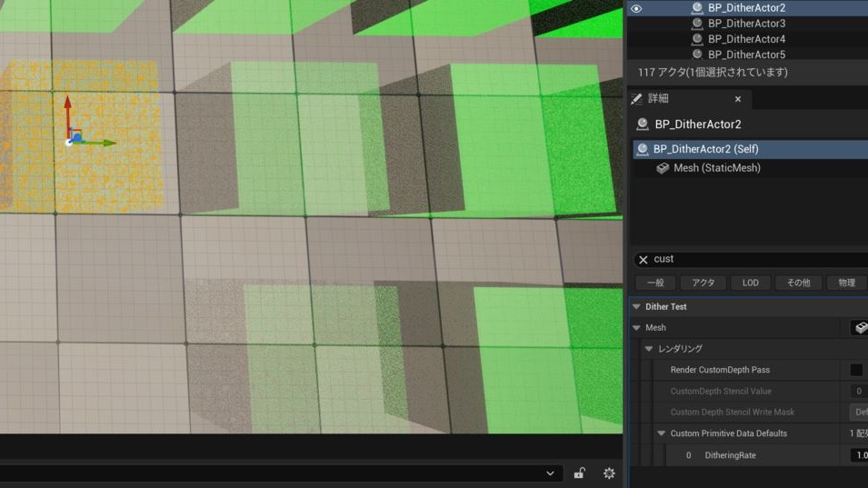Click the pencil icon on the 詳細 tab
Viewport: 868px width, 488px height.
click(637, 98)
